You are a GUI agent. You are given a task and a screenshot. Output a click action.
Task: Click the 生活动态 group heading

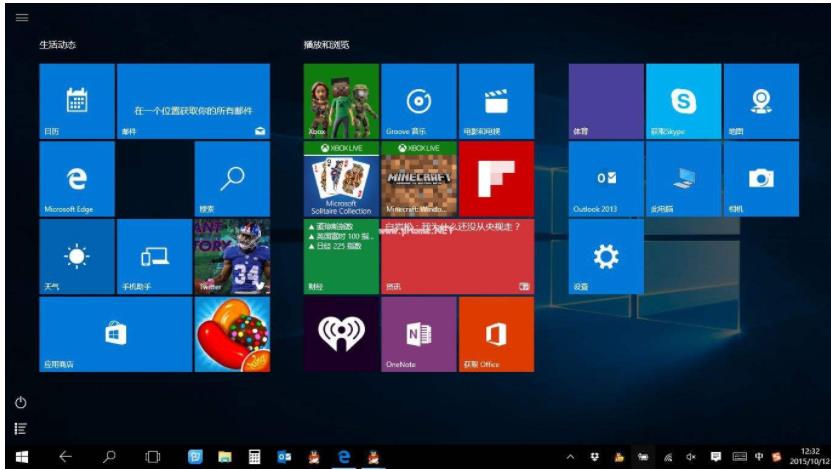pos(57,45)
